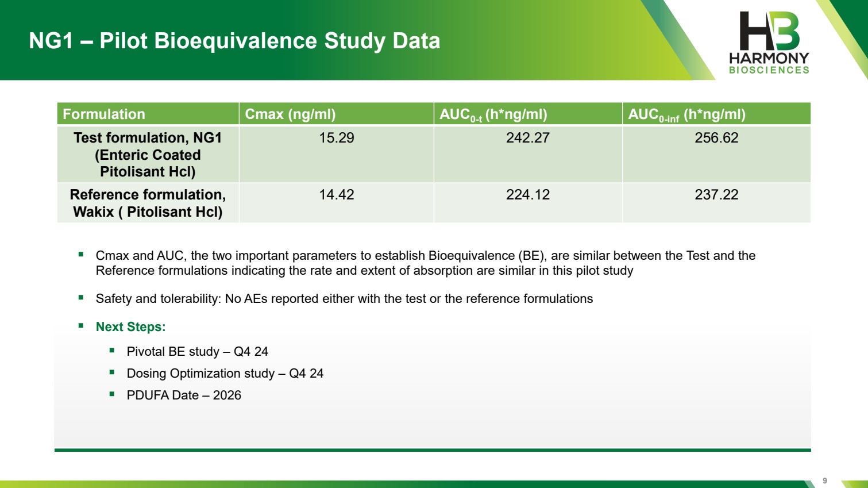Viewport: 868px width, 488px height.
Task: Select the AUC0-t value 242.27
Action: (x=527, y=138)
